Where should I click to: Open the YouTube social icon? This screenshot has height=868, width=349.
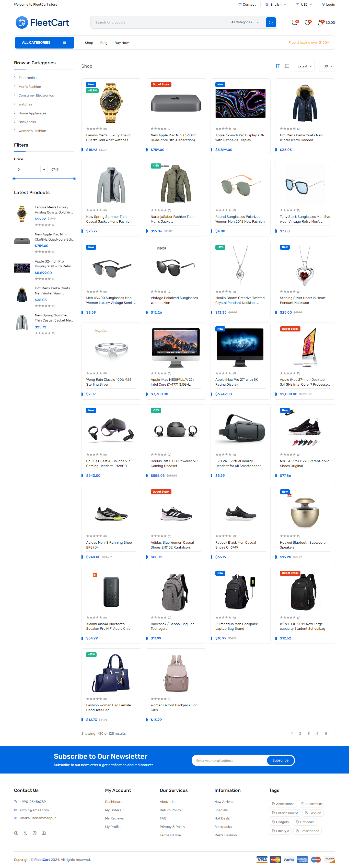click(x=44, y=833)
